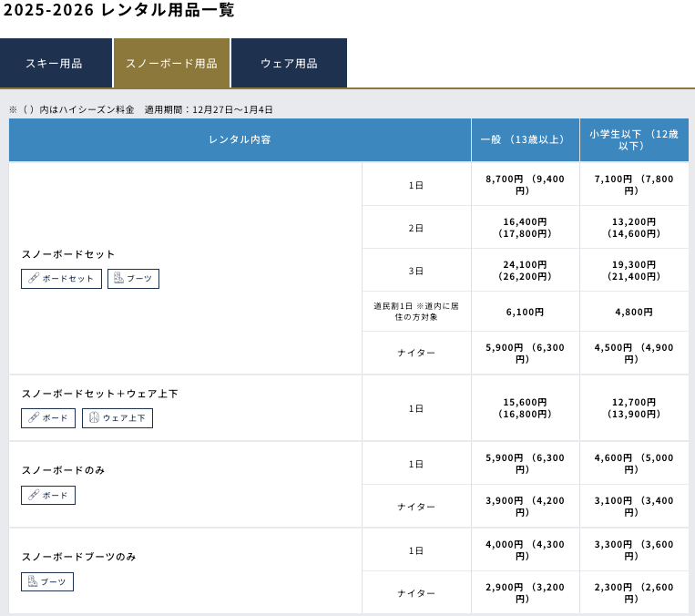Click the 小学生以下(12歳以下) column header

pyautogui.click(x=634, y=139)
